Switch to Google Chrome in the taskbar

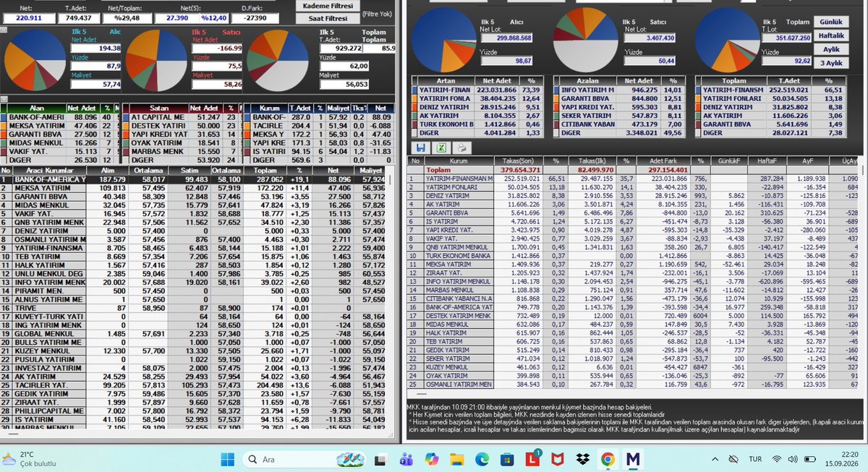click(608, 459)
